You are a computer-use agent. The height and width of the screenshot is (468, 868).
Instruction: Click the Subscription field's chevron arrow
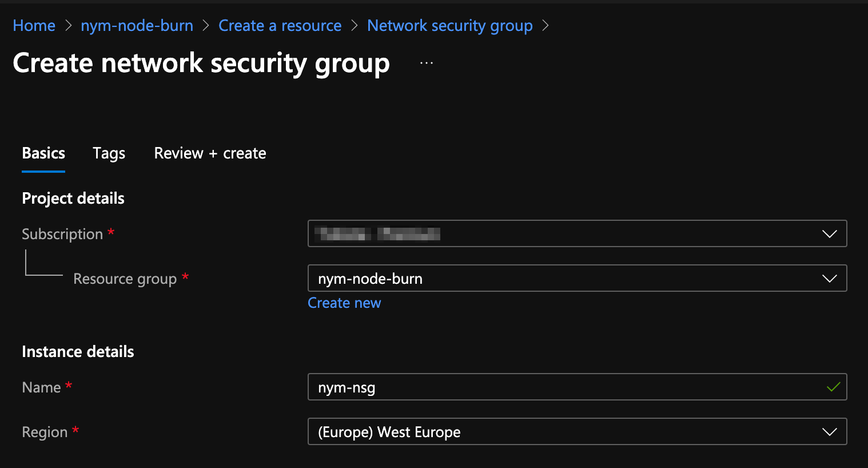pos(829,234)
